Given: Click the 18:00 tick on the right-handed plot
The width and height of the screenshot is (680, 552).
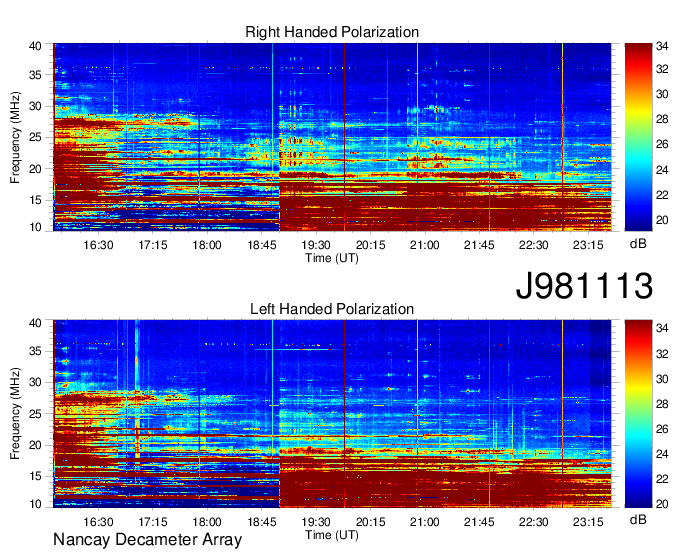Looking at the screenshot, I should [207, 245].
